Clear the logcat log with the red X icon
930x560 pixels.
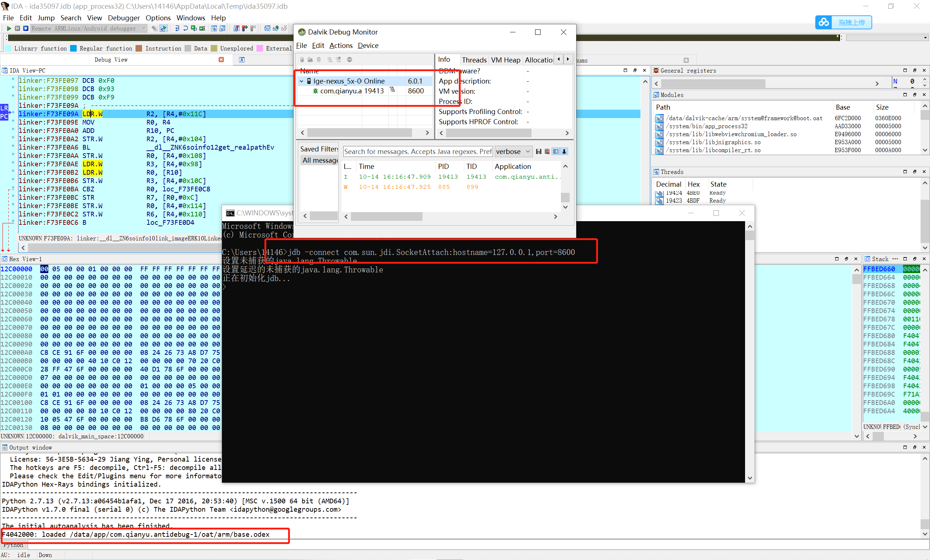point(547,152)
